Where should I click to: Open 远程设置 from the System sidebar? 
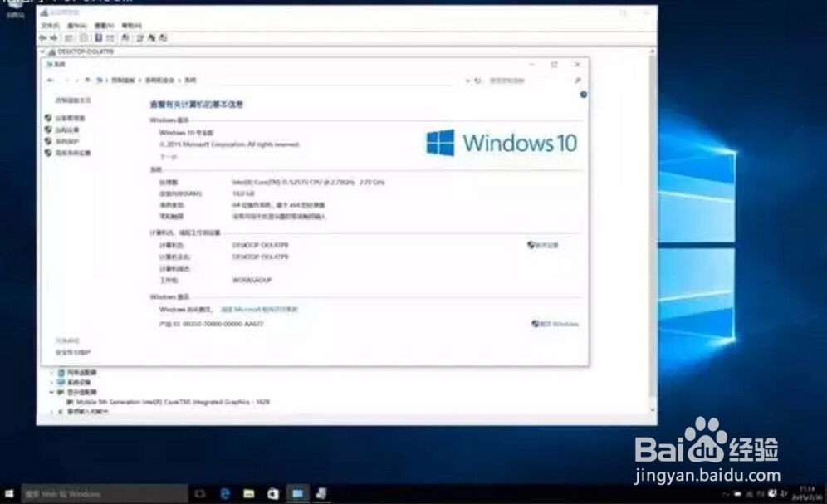click(67, 130)
